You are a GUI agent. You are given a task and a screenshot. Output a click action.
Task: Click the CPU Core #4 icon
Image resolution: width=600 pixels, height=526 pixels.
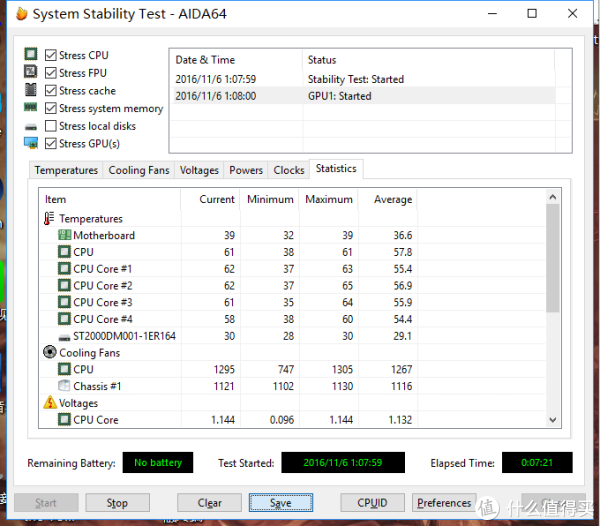[x=64, y=319]
